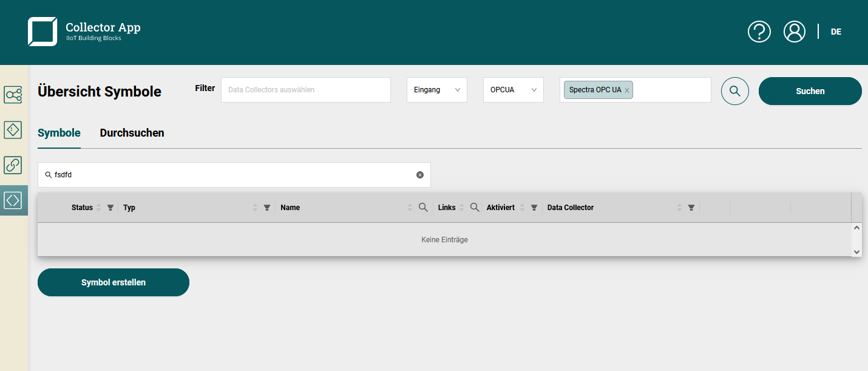
Task: Open the user profile icon
Action: click(794, 32)
